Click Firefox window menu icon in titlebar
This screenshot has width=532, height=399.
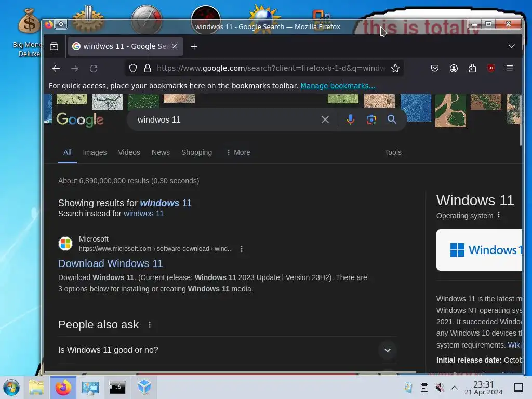[x=49, y=24]
